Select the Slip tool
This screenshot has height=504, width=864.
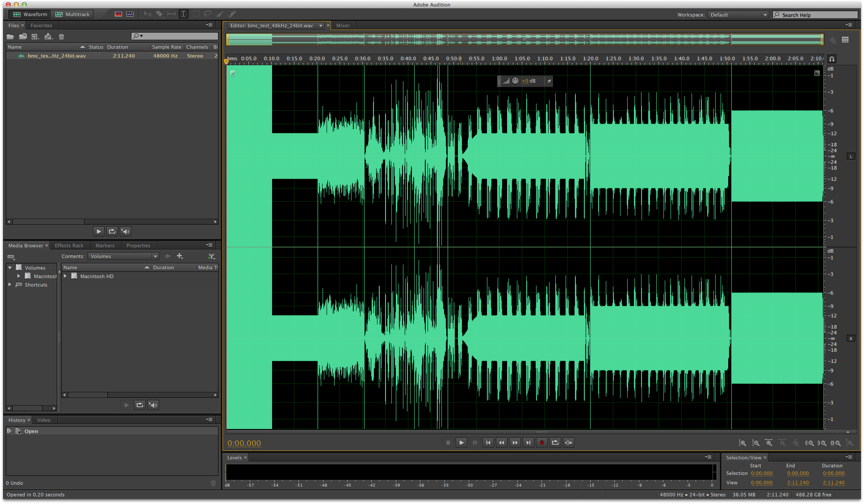171,14
